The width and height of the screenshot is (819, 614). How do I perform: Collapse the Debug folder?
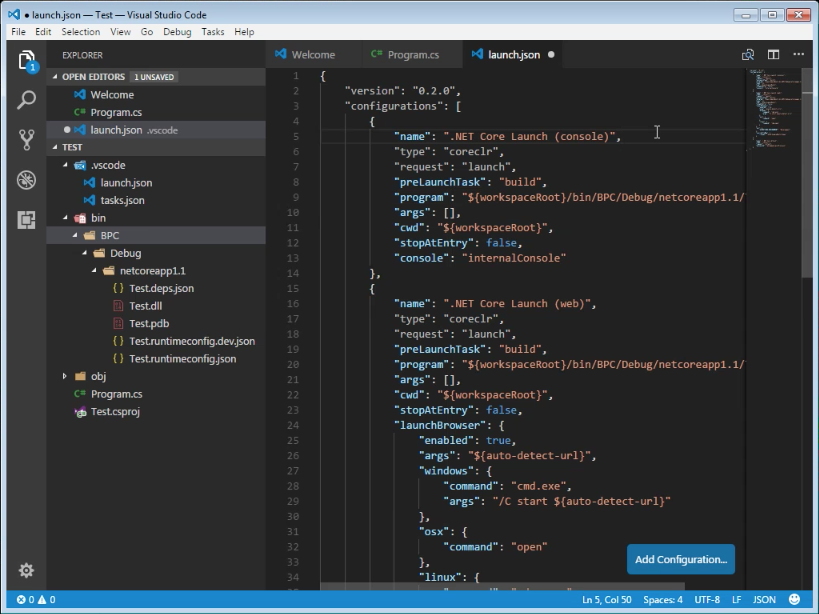pyautogui.click(x=85, y=253)
